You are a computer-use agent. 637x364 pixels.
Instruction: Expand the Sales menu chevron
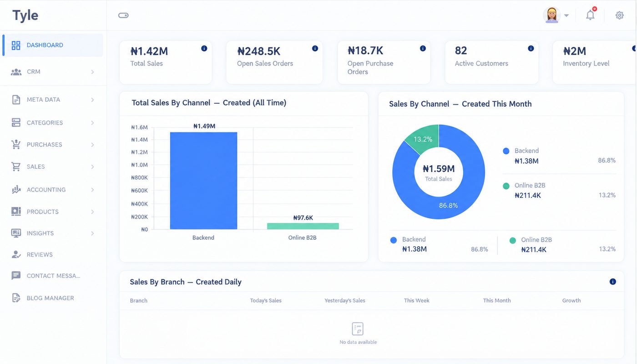click(x=92, y=167)
